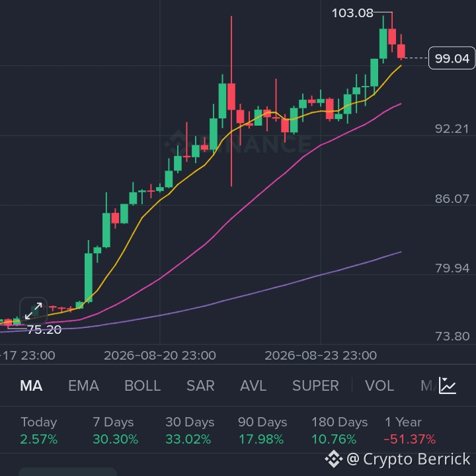Click the Today 2.57% change value

39,439
